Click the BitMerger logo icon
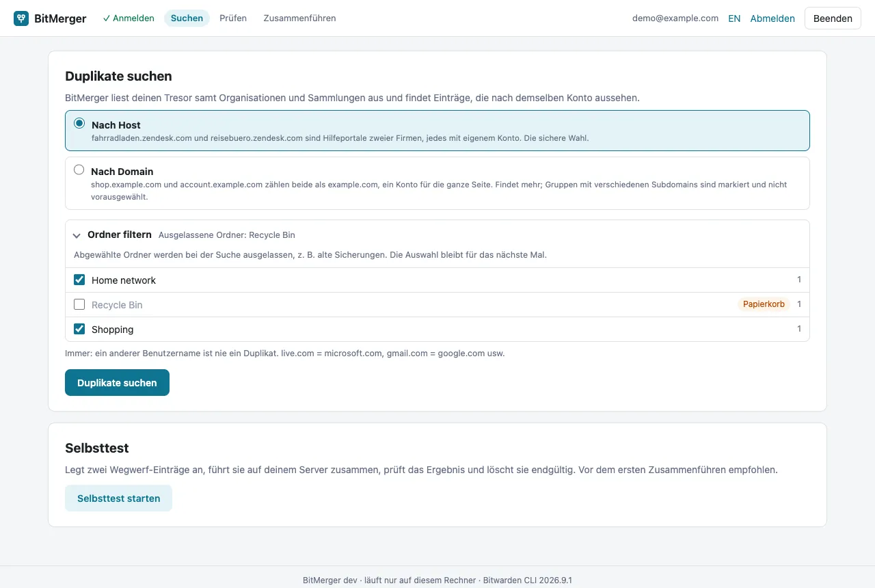The width and height of the screenshot is (875, 588). pyautogui.click(x=21, y=18)
